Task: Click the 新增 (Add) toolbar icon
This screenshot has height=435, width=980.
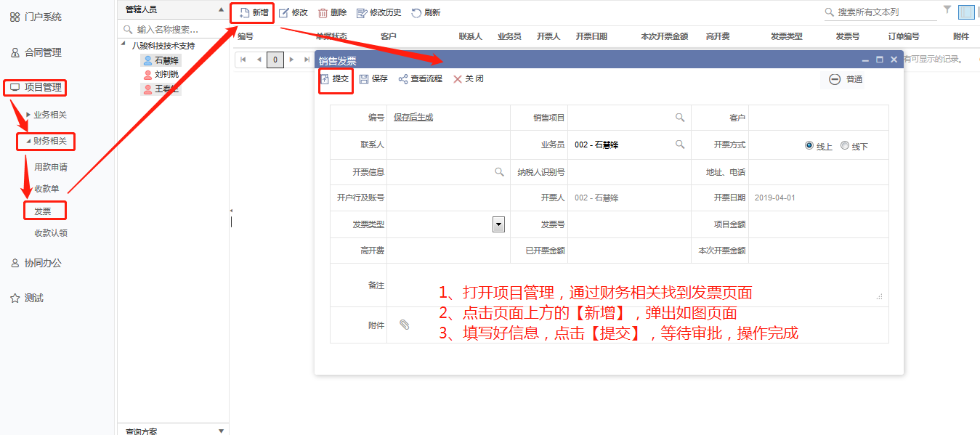Action: point(245,12)
